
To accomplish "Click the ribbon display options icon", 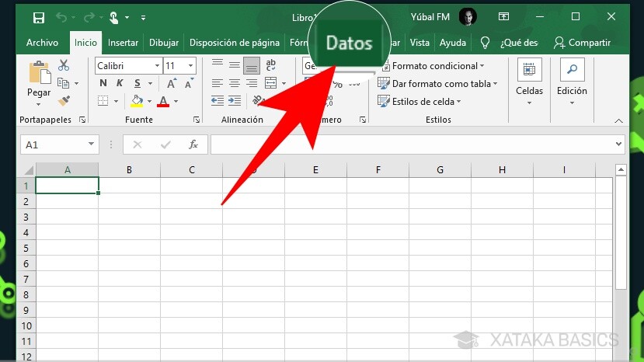I will coord(503,16).
